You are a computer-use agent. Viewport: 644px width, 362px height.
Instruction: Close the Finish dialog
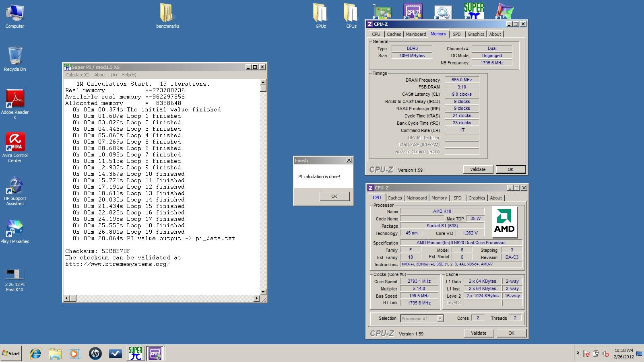[x=349, y=160]
